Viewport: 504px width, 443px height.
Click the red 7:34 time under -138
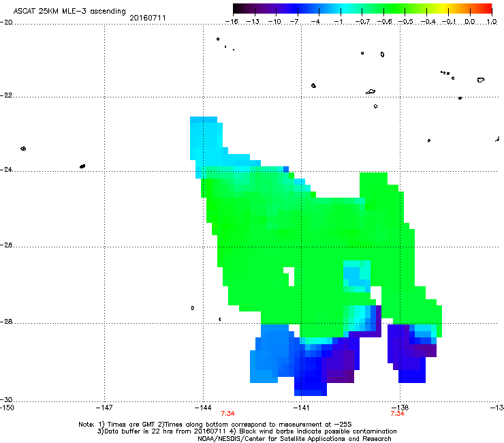pos(397,414)
